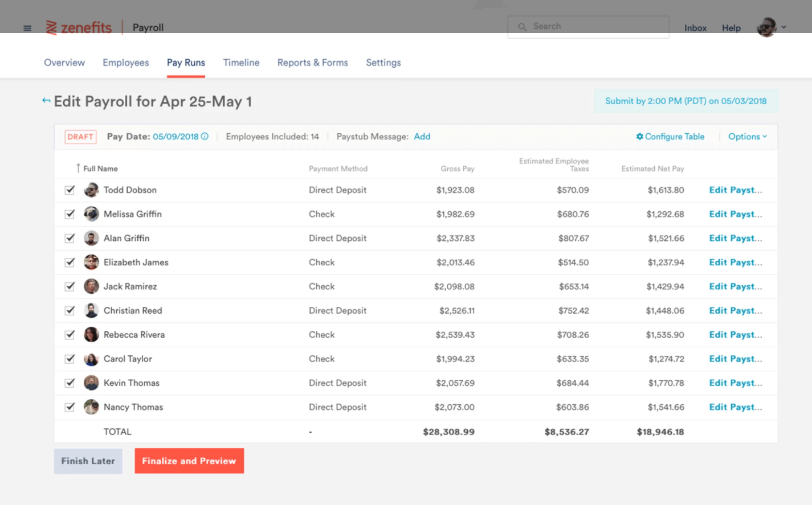Image resolution: width=812 pixels, height=505 pixels.
Task: Expand the Options dropdown
Action: click(x=747, y=137)
